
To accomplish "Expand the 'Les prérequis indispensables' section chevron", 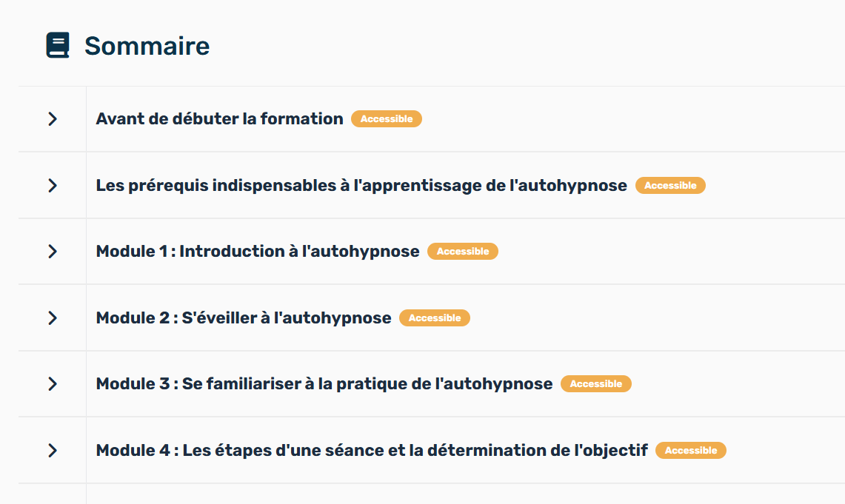I will (52, 185).
